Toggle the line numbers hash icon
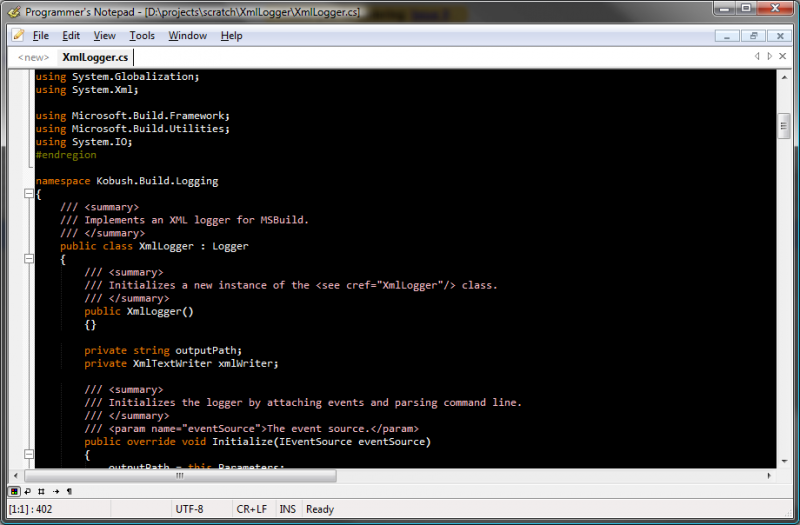This screenshot has height=525, width=800. pos(41,491)
